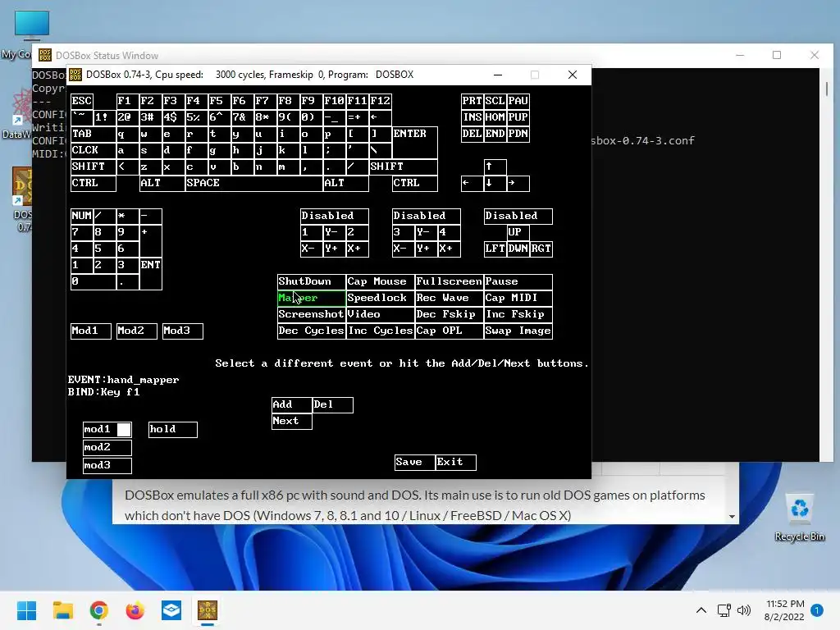The height and width of the screenshot is (630, 840).
Task: Click the Add binding button
Action: (291, 405)
